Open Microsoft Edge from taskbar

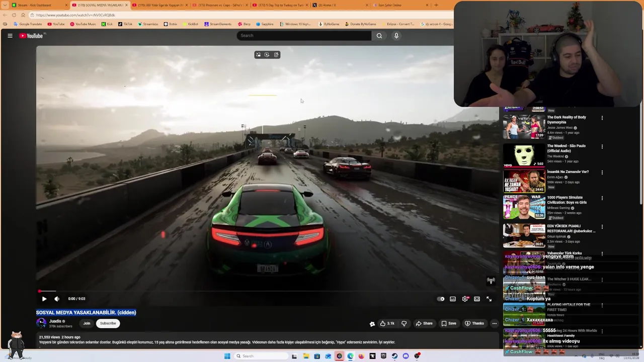pos(350,356)
